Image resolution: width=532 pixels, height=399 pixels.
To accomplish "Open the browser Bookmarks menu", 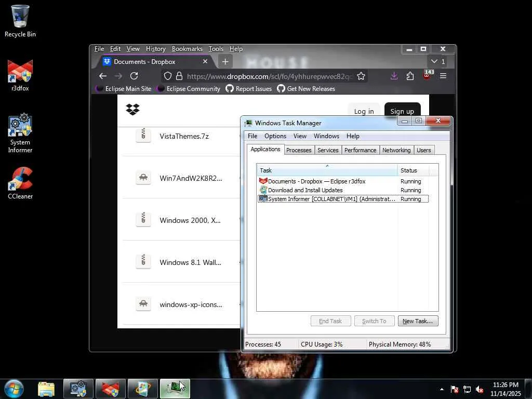I will pos(187,49).
